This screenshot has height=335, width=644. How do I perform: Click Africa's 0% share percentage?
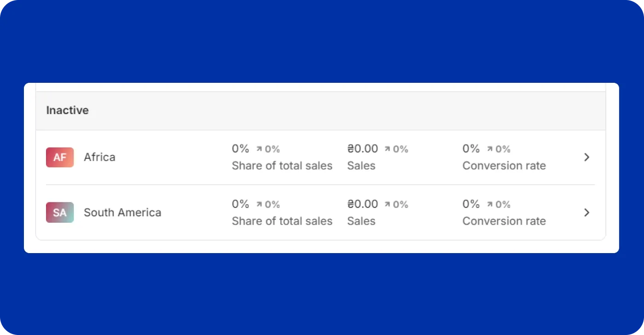240,148
